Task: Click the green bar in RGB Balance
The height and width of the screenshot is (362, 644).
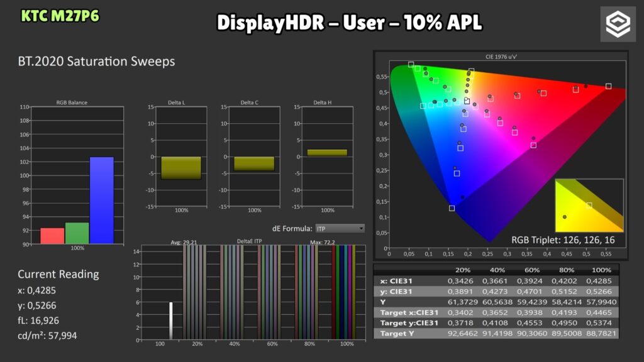Action: click(x=77, y=233)
